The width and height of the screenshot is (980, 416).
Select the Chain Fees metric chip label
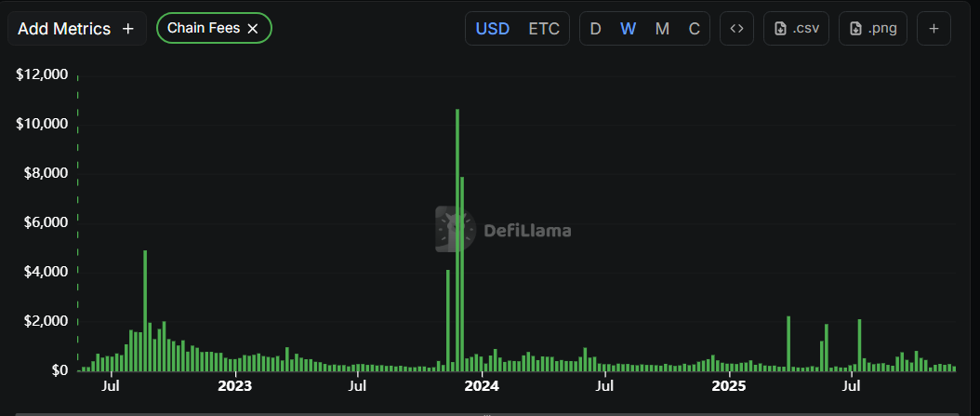(x=203, y=29)
